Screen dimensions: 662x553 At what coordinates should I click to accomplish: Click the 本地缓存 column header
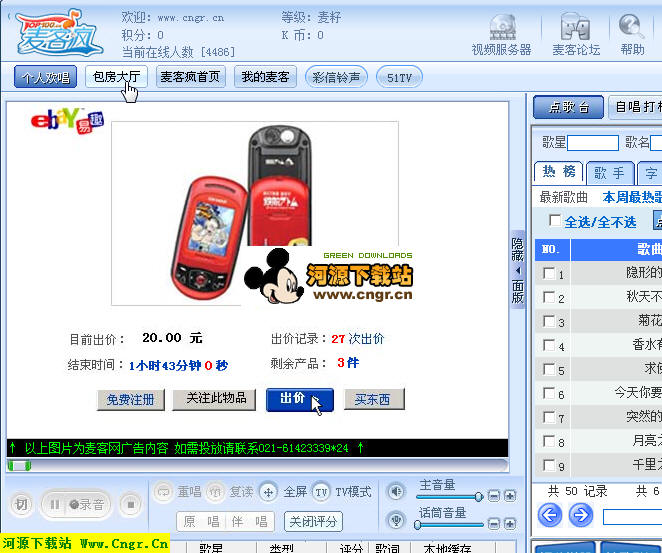coord(448,548)
